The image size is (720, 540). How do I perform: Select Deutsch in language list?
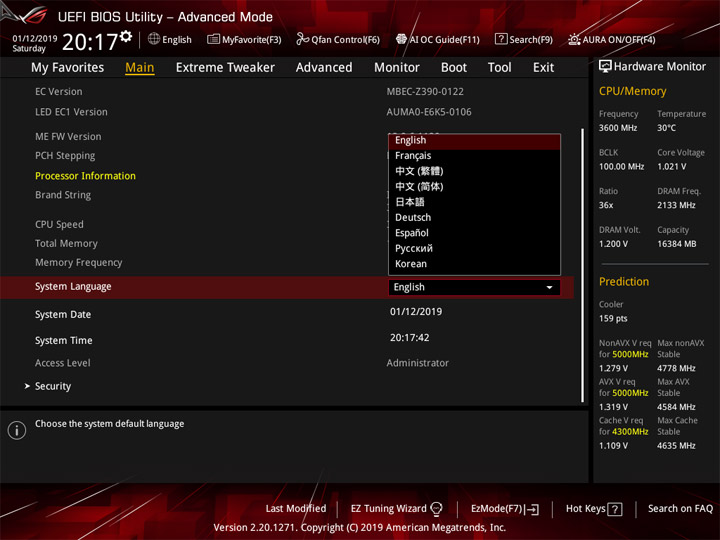474,218
